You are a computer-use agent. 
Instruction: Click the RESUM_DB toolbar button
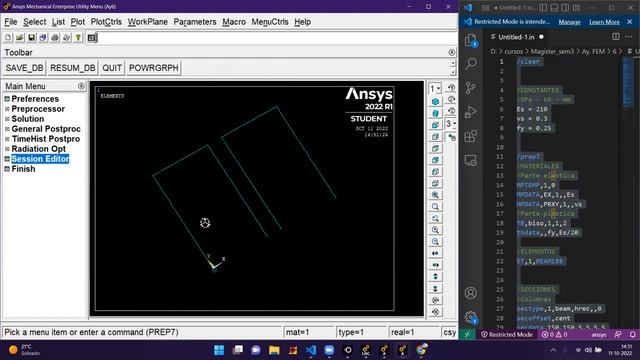pos(73,68)
